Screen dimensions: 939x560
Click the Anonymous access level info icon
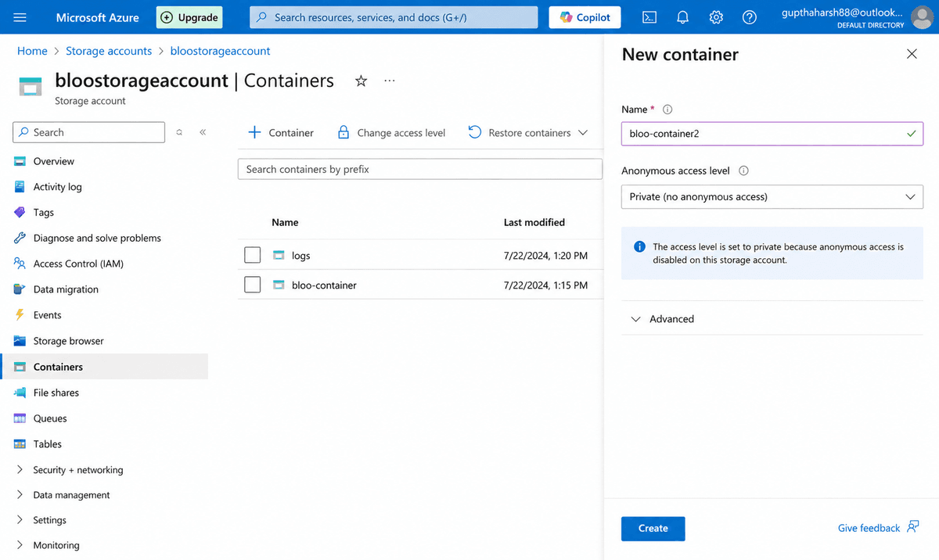point(743,171)
